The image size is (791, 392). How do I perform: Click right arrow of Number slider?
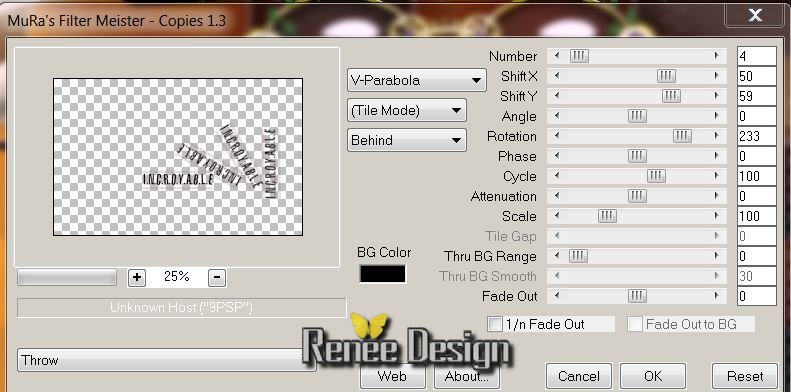[x=717, y=56]
